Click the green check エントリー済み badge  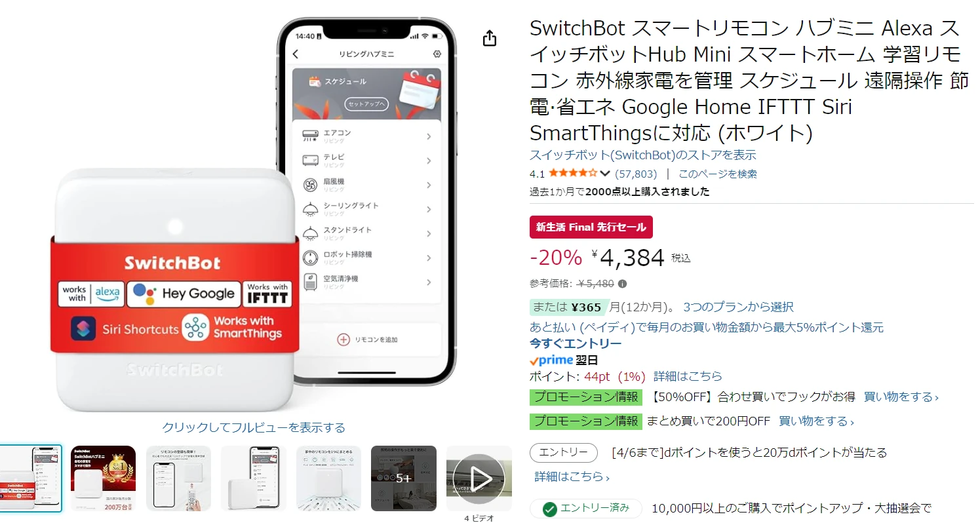click(x=586, y=508)
